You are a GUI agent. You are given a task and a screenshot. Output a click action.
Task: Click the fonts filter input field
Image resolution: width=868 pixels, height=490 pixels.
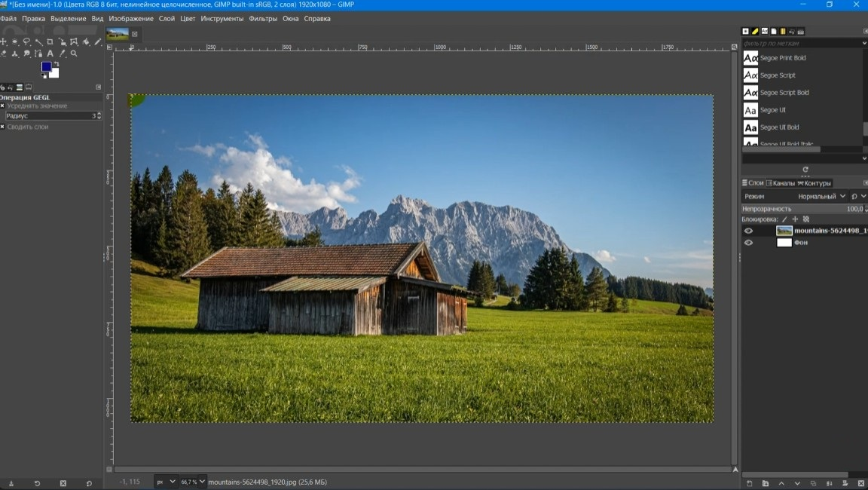coord(800,43)
